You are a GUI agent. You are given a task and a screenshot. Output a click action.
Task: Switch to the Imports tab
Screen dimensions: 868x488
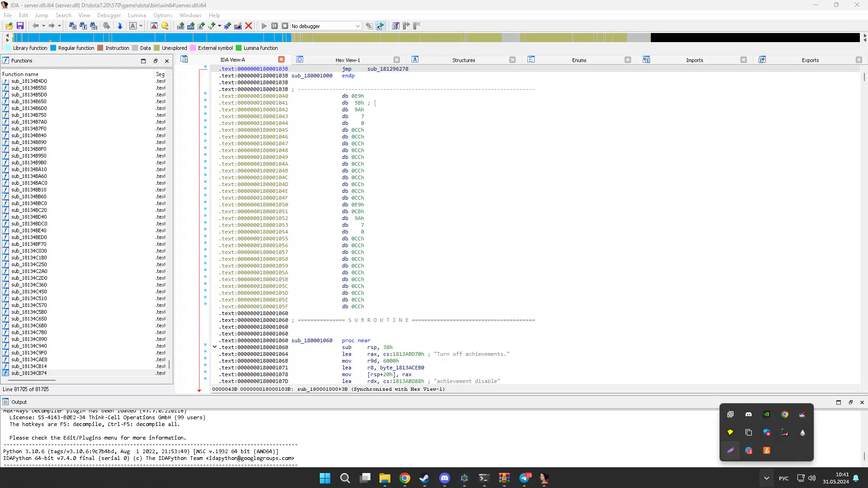click(694, 60)
